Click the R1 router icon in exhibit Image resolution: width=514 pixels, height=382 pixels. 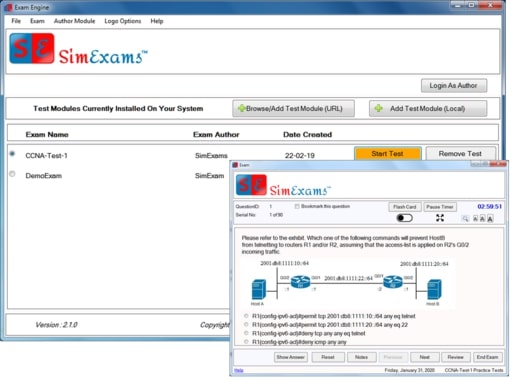click(300, 282)
